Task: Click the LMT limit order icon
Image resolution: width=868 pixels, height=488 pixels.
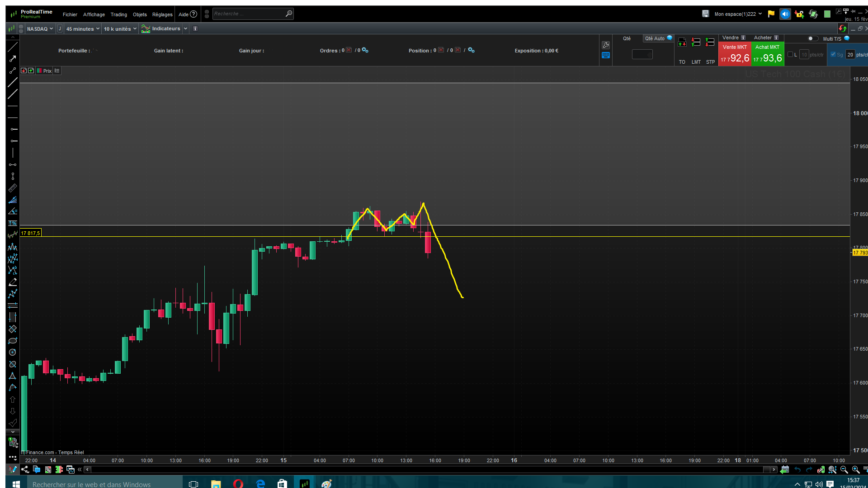Action: (696, 43)
